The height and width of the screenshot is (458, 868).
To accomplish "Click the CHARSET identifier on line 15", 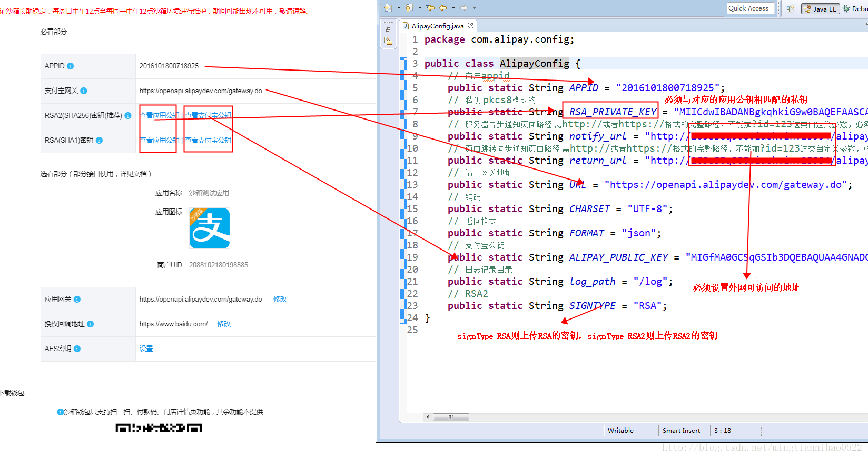I will (x=590, y=208).
